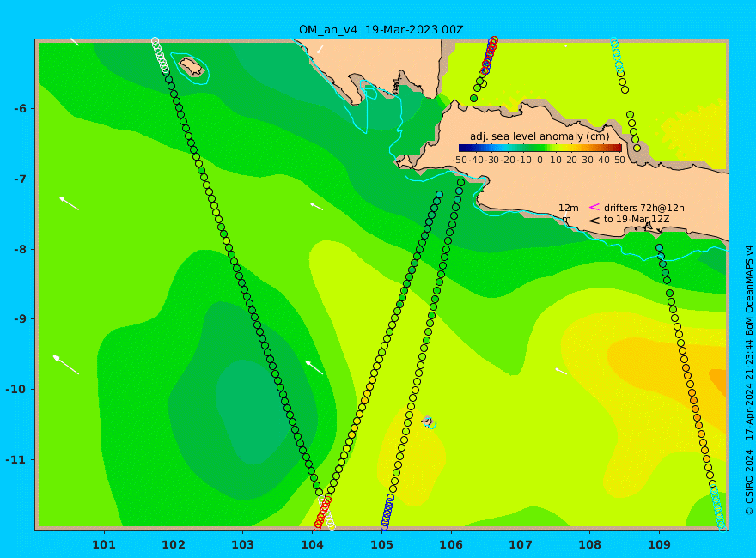Screen dimensions: 756x558
Task: Click longitude tick label 108
Action: click(590, 544)
